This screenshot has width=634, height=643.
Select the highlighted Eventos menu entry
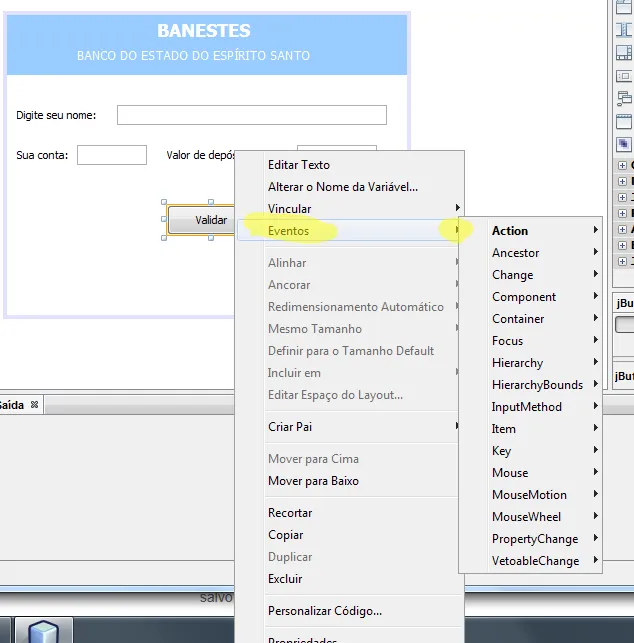click(x=350, y=231)
